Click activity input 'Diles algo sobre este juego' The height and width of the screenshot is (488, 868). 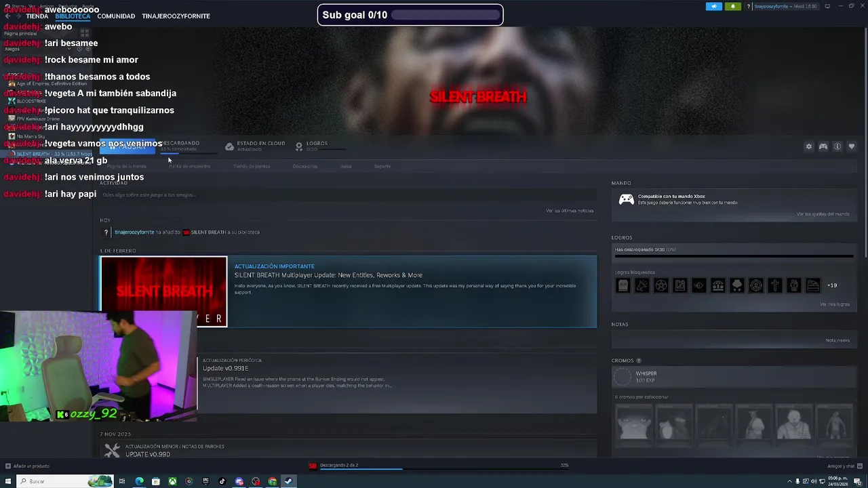click(x=347, y=195)
